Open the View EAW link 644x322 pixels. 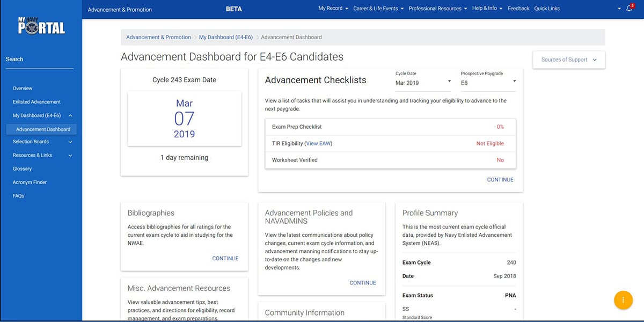318,143
